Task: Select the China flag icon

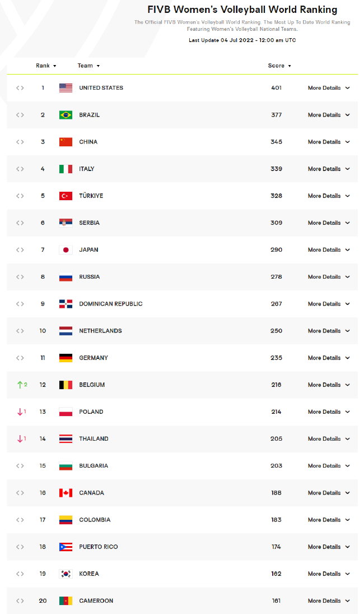Action: click(x=66, y=141)
